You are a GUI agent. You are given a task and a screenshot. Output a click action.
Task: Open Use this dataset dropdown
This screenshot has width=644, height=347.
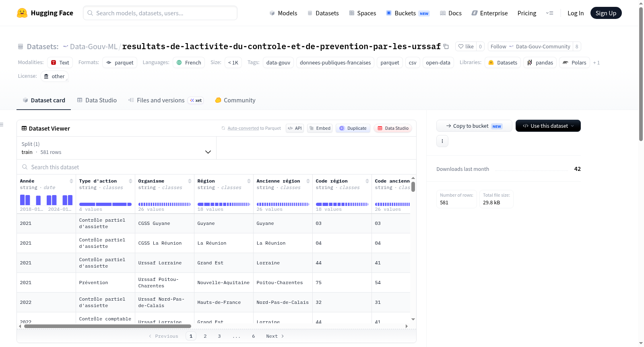(548, 126)
